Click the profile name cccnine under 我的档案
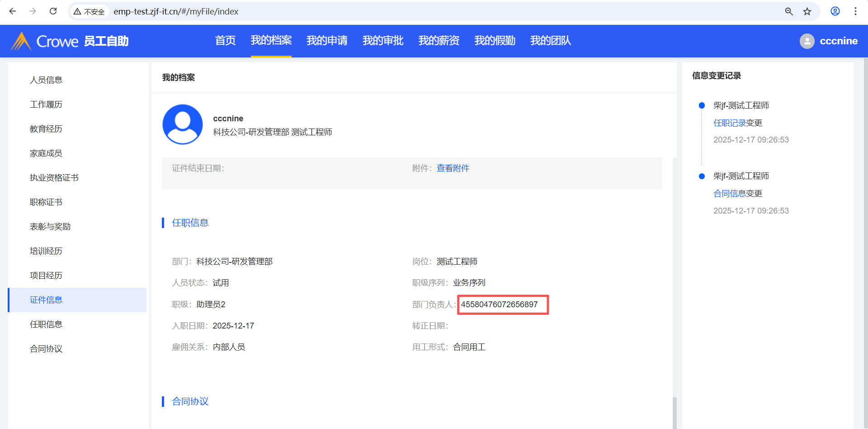The width and height of the screenshot is (868, 429). pyautogui.click(x=228, y=119)
